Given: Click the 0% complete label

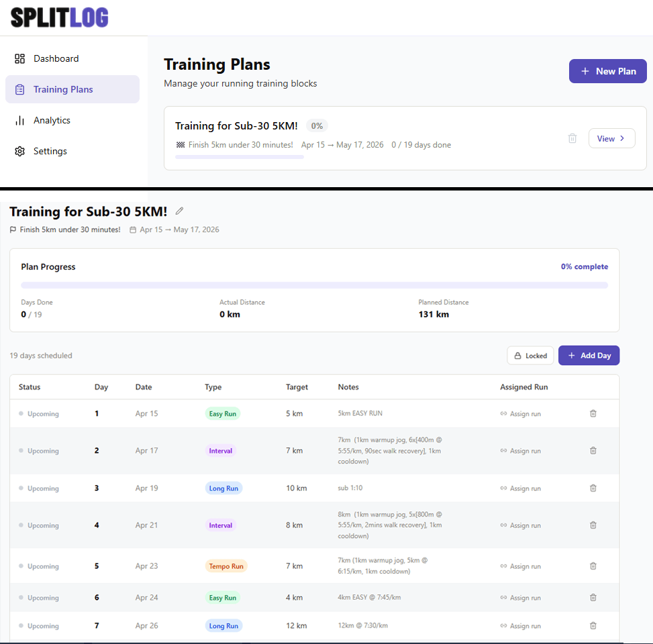Looking at the screenshot, I should 585,266.
